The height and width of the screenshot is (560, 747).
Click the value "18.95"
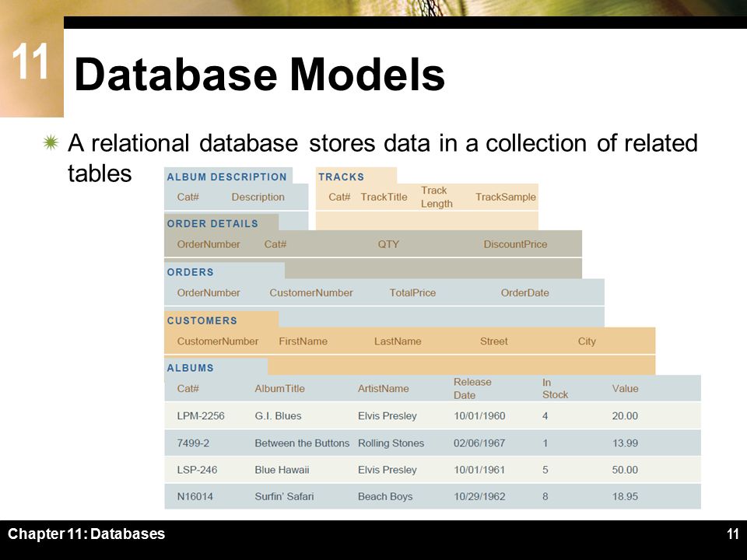pos(625,496)
